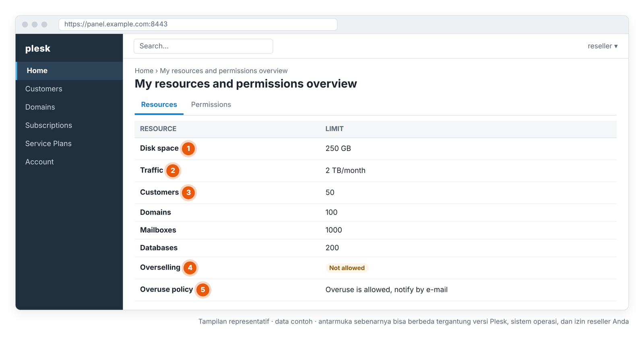Open the reseller account dropdown
Image resolution: width=644 pixels, height=341 pixels.
point(603,46)
